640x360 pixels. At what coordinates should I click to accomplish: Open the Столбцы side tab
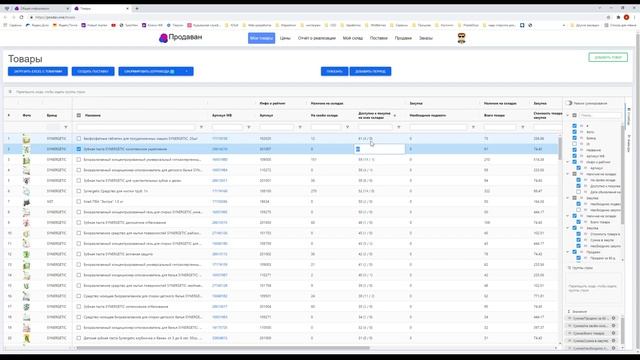tap(629, 117)
